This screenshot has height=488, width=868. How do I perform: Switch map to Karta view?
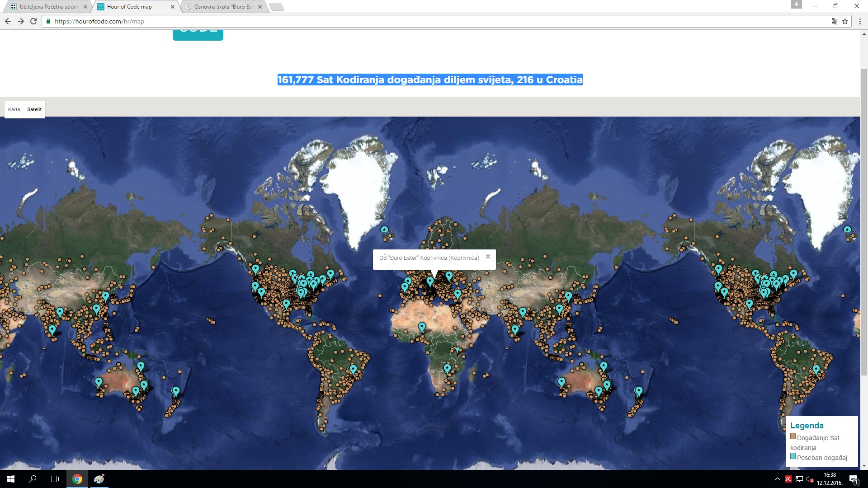pyautogui.click(x=14, y=109)
